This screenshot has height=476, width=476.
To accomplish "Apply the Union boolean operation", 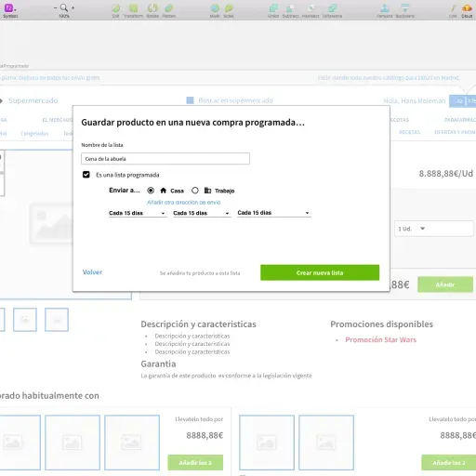I will pyautogui.click(x=273, y=8).
